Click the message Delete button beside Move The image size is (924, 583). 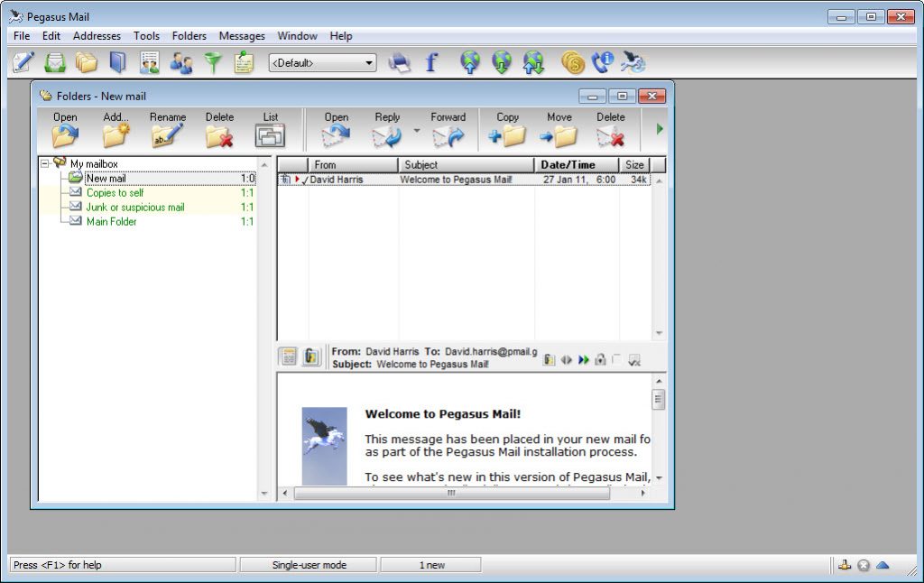click(611, 129)
